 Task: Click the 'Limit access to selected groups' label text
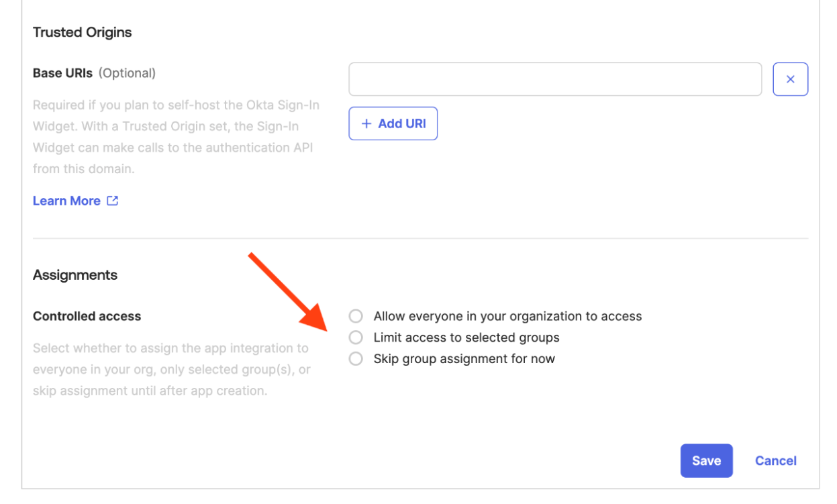tap(466, 338)
